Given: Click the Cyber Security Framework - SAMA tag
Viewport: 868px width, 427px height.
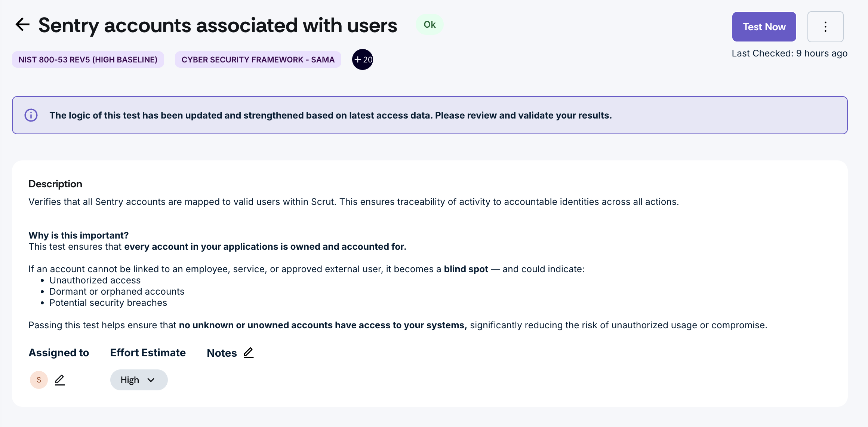Looking at the screenshot, I should pos(258,59).
